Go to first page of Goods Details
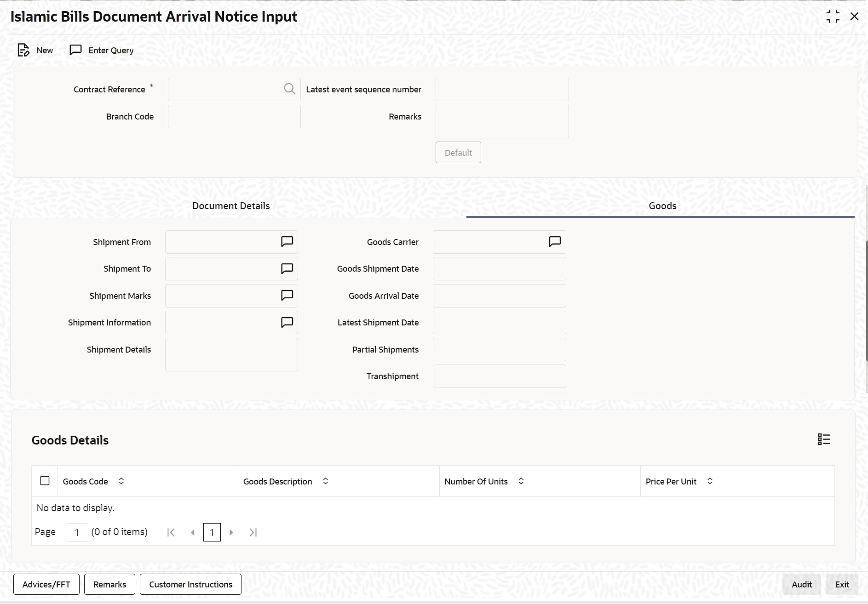Viewport: 868px width, 604px height. (x=171, y=532)
